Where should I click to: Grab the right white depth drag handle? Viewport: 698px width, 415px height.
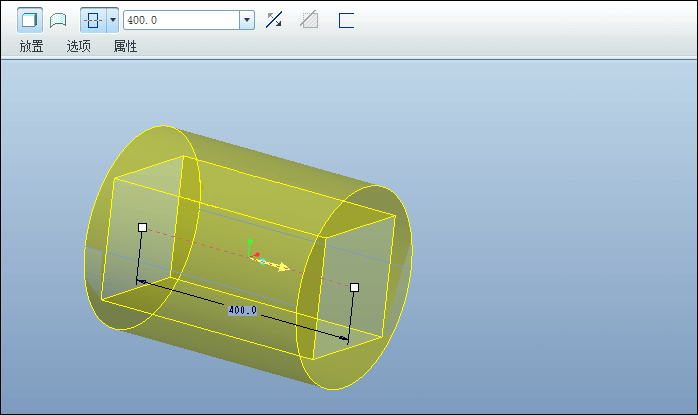pos(354,288)
